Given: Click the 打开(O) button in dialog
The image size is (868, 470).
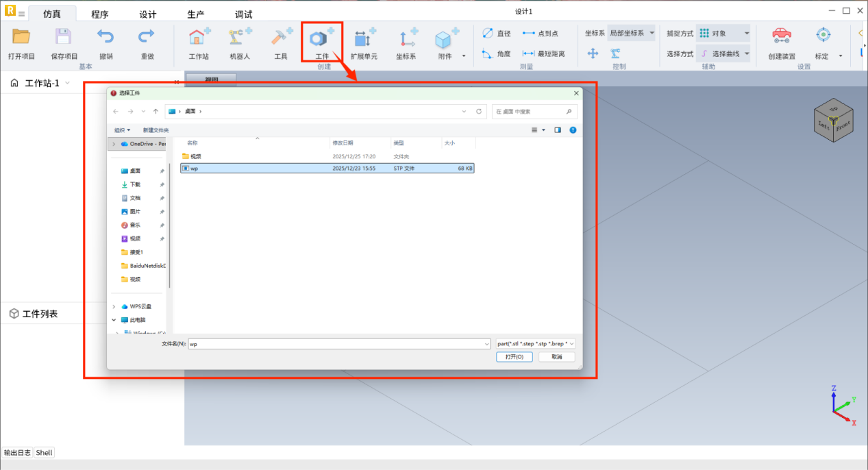Looking at the screenshot, I should click(x=514, y=357).
